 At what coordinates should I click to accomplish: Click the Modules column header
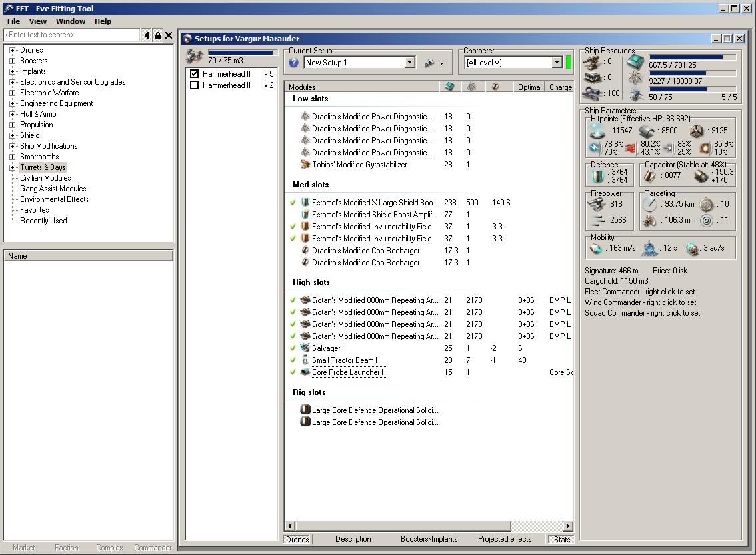point(362,87)
